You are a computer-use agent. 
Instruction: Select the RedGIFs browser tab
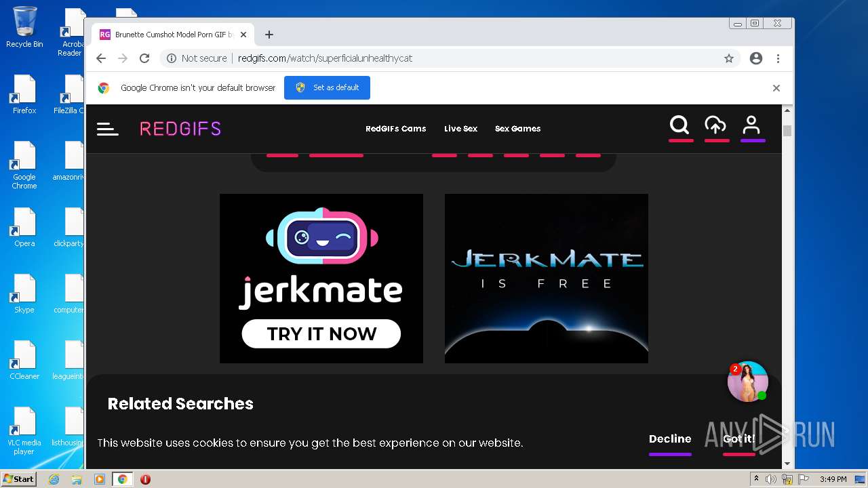coord(174,35)
